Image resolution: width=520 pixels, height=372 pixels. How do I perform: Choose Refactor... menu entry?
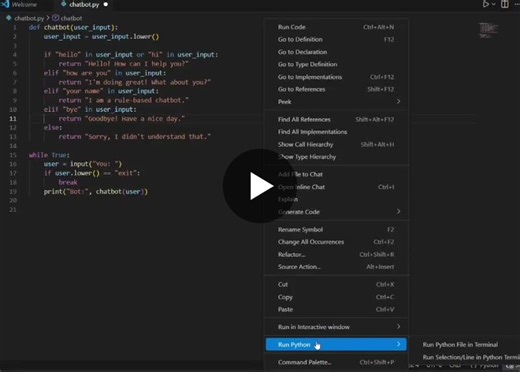pos(336,254)
